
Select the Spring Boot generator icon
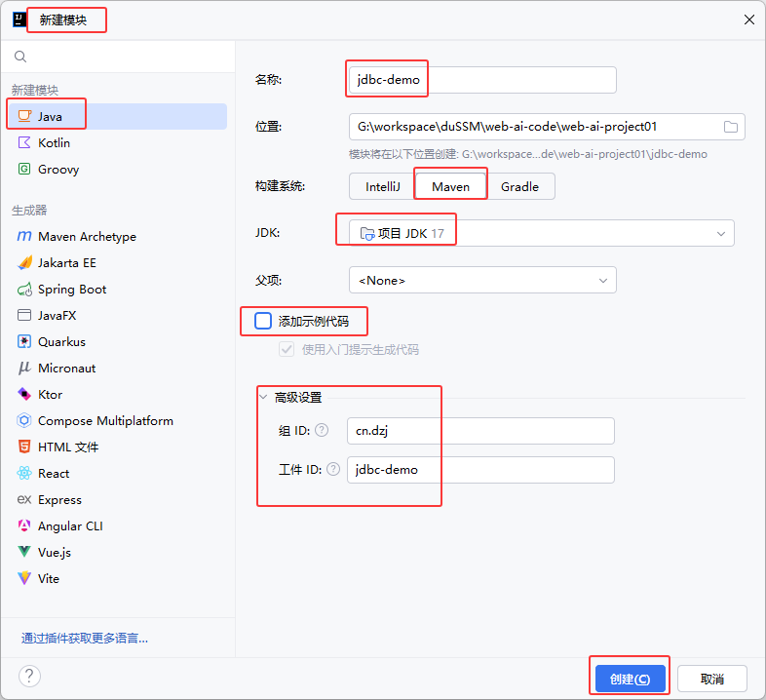tap(24, 289)
